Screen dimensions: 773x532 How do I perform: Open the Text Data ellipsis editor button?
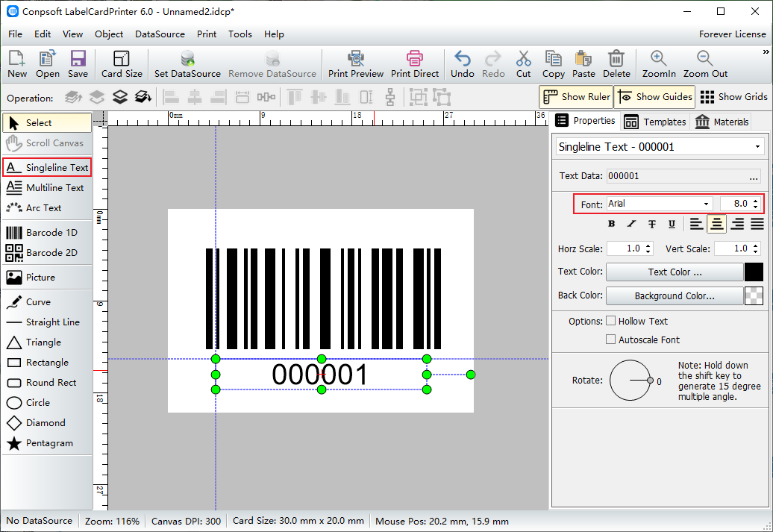click(754, 177)
